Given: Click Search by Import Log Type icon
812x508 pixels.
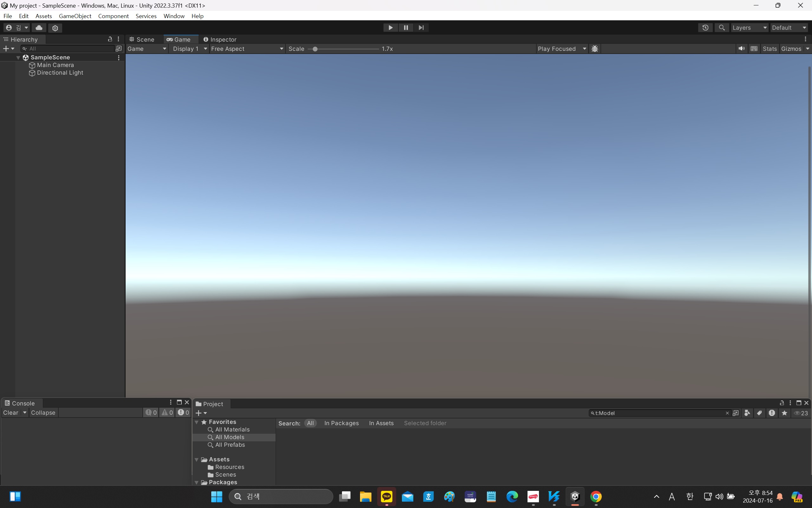Looking at the screenshot, I should pyautogui.click(x=772, y=413).
